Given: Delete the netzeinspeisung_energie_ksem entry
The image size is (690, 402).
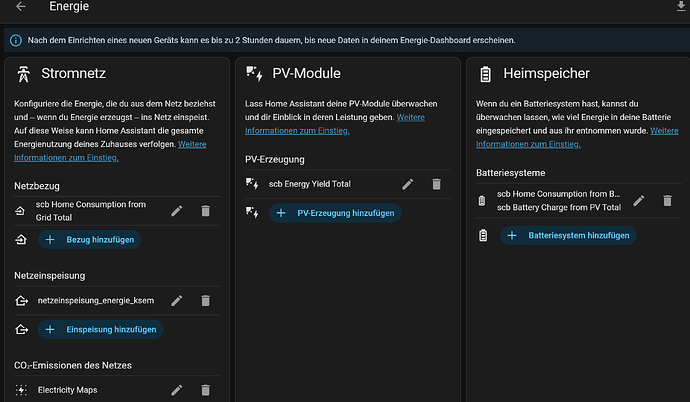Looking at the screenshot, I should (205, 300).
